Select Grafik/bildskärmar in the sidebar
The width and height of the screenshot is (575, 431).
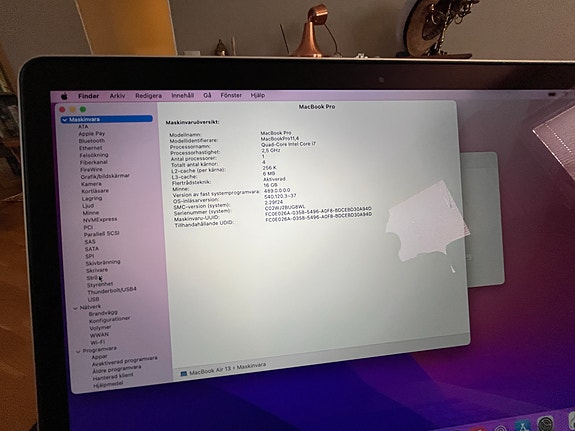(x=105, y=176)
